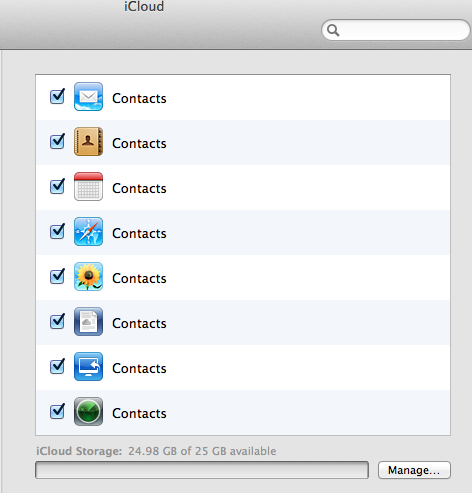Viewport: 472px width, 493px height.
Task: Uncheck the checkbox beside the Mail icon
Action: coord(57,97)
